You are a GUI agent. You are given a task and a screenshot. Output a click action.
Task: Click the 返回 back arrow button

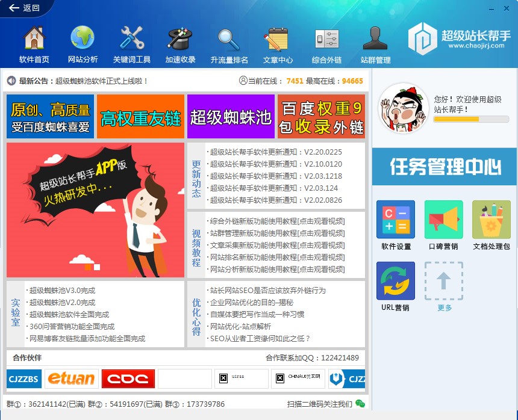(x=23, y=8)
